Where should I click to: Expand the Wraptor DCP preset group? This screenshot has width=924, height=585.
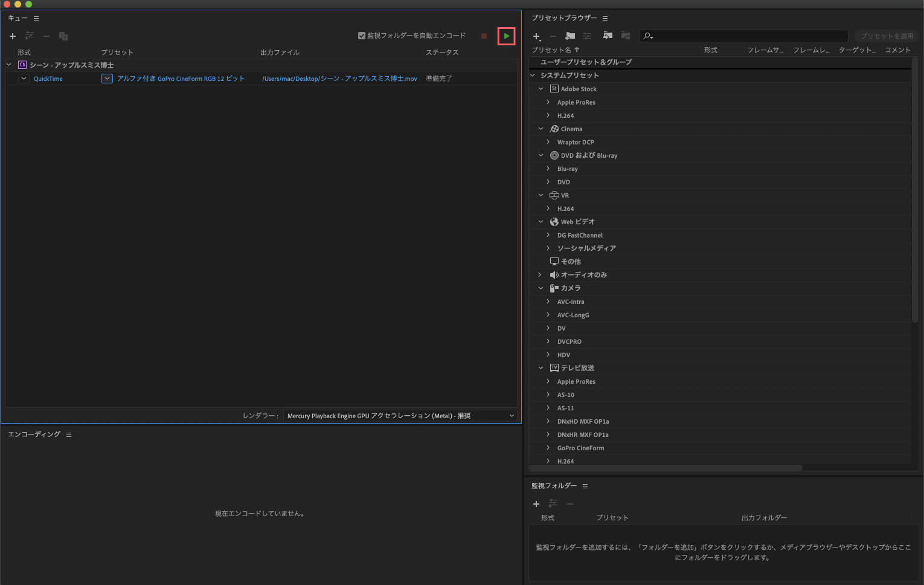[548, 142]
